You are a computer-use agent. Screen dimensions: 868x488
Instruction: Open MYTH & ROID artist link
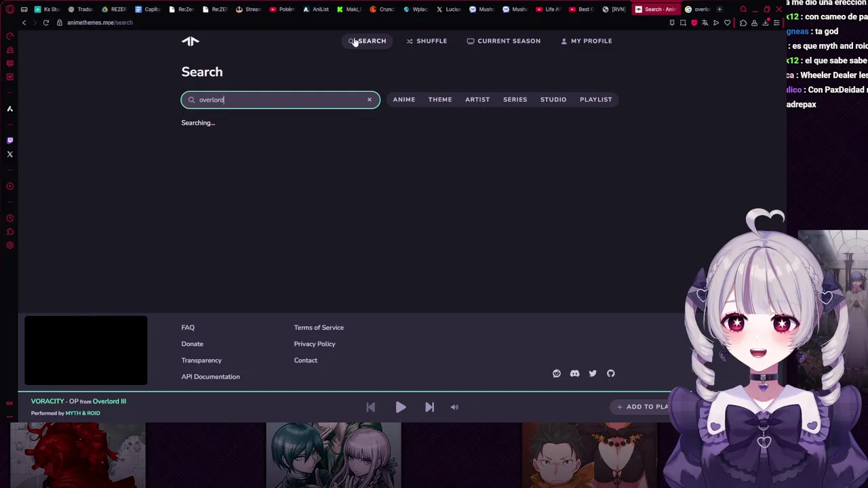pyautogui.click(x=83, y=413)
